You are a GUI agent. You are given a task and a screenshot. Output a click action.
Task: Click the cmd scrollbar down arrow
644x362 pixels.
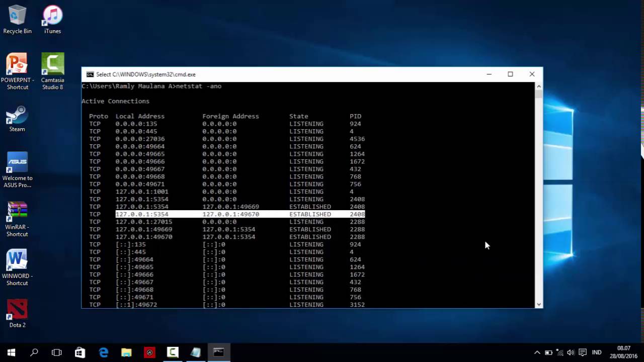[539, 304]
